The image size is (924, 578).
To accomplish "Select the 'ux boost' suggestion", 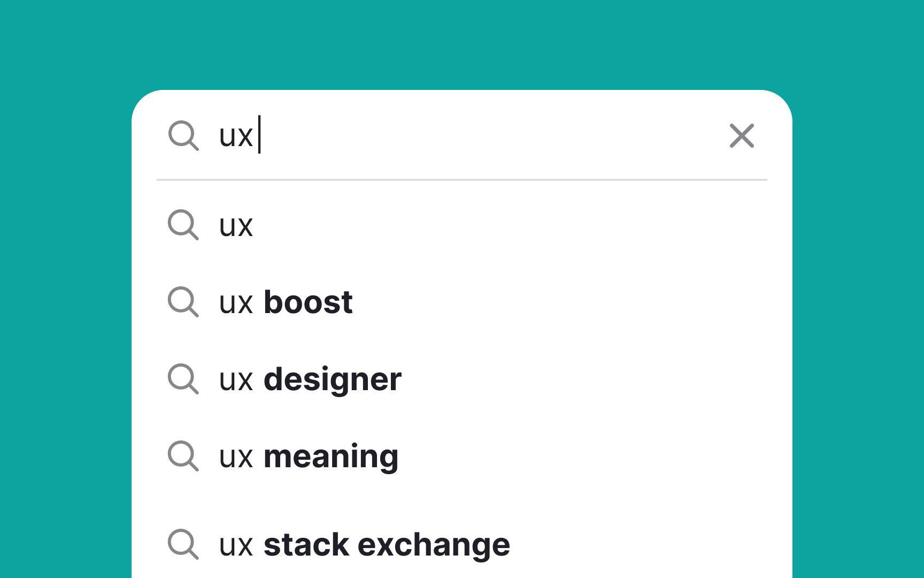I will pos(286,303).
